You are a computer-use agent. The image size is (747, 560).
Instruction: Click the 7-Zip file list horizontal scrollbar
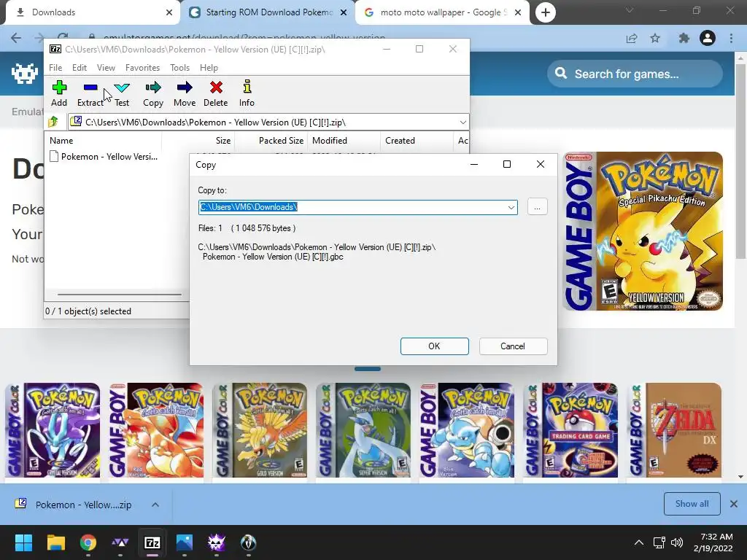119,295
